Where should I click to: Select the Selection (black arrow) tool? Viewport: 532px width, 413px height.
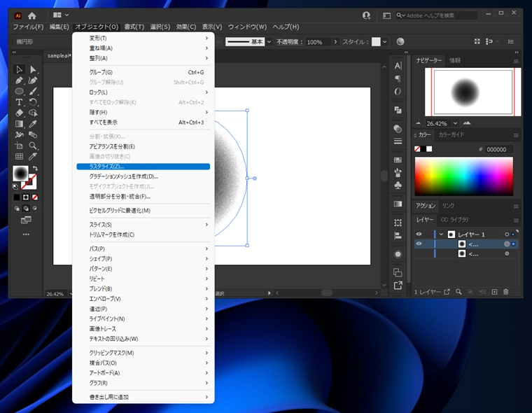click(19, 69)
